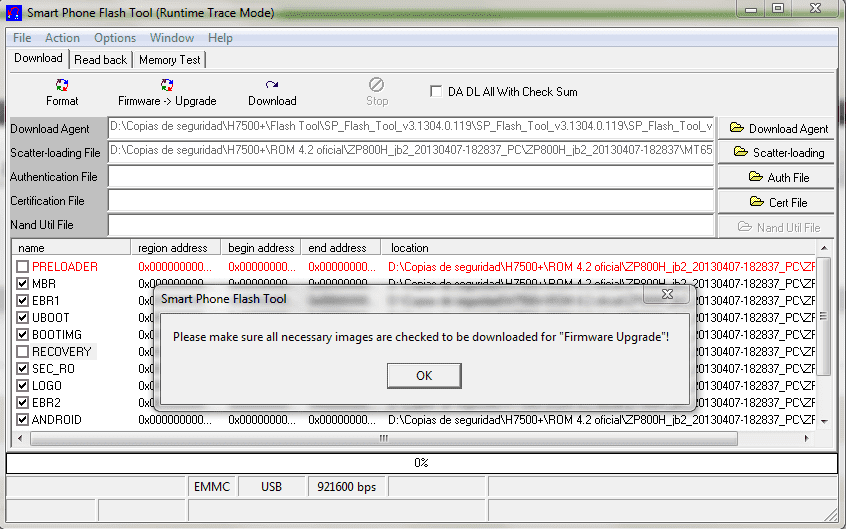Click the Firmware -> Upgrade icon
This screenshot has width=846, height=529.
(167, 85)
